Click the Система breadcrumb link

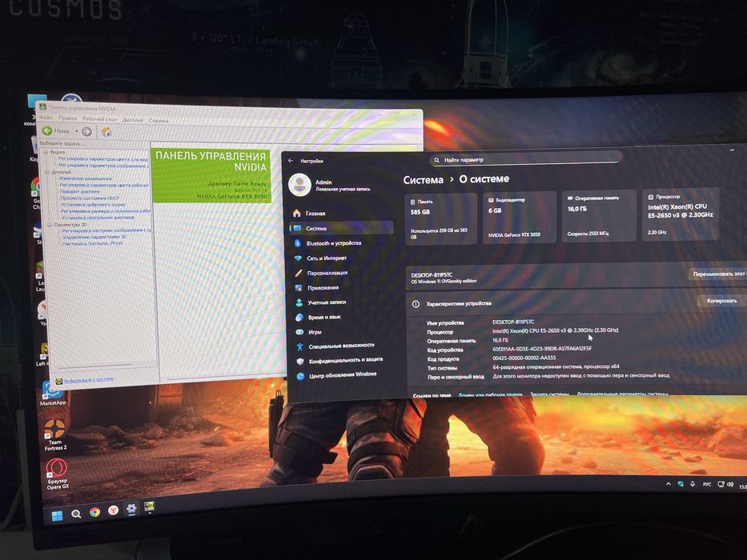click(x=423, y=180)
